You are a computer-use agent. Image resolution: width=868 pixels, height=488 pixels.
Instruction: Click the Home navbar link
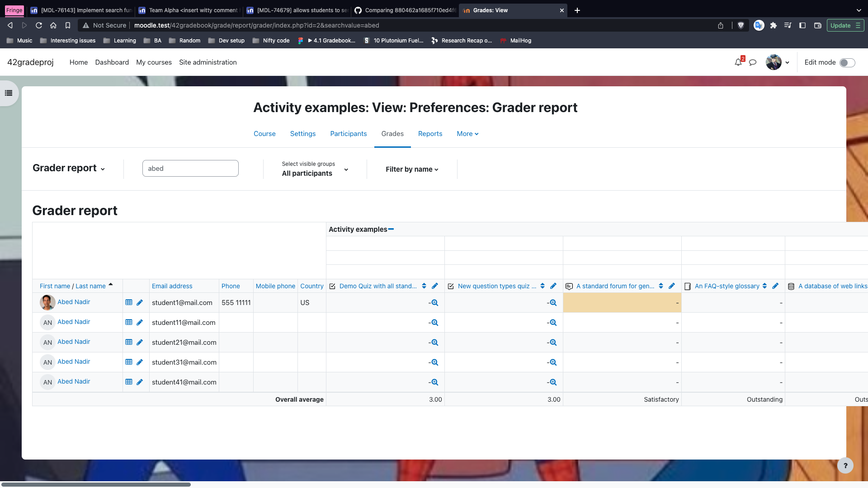(79, 62)
